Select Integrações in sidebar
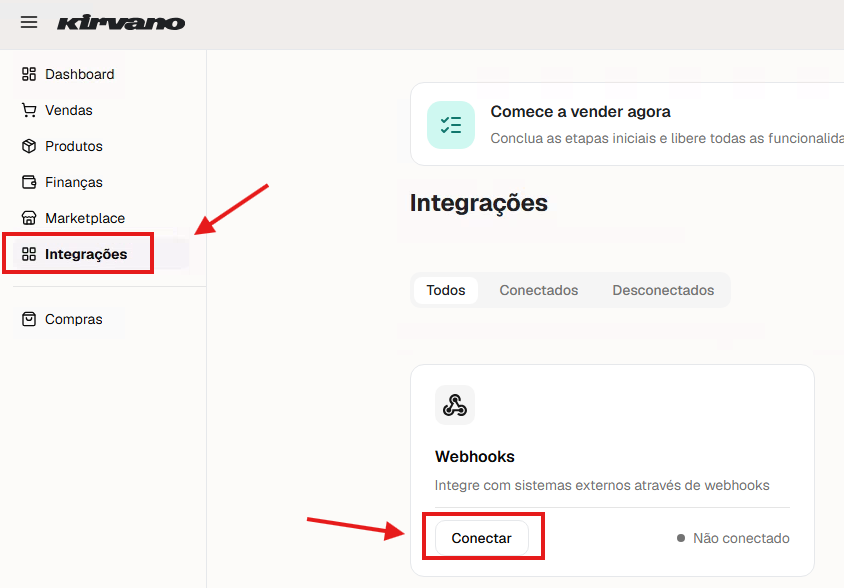 point(101,254)
